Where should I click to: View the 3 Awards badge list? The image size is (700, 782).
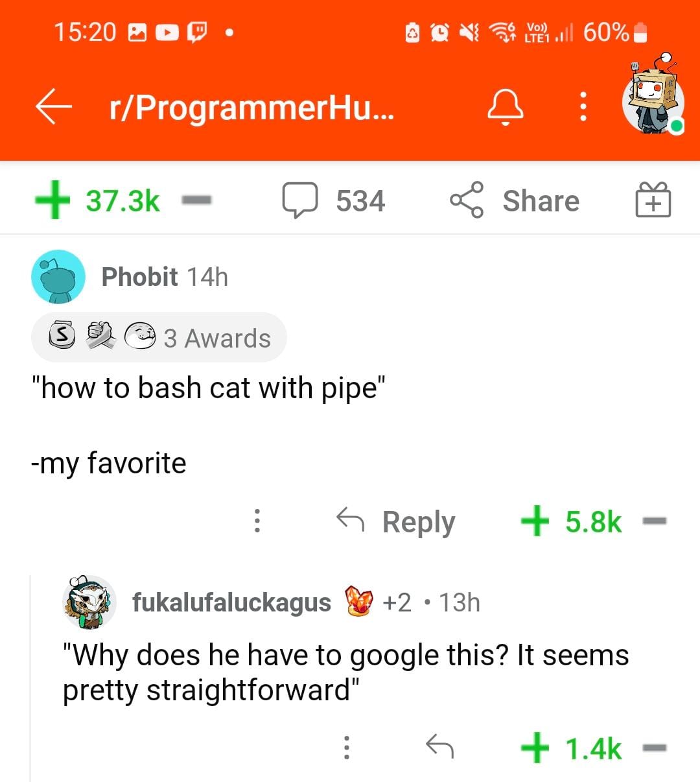(159, 337)
